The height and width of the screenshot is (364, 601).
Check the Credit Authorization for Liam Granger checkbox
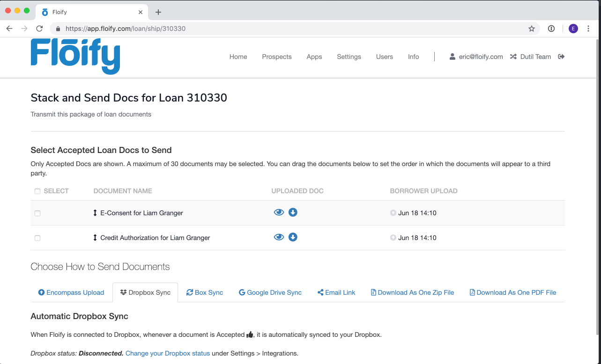click(37, 238)
